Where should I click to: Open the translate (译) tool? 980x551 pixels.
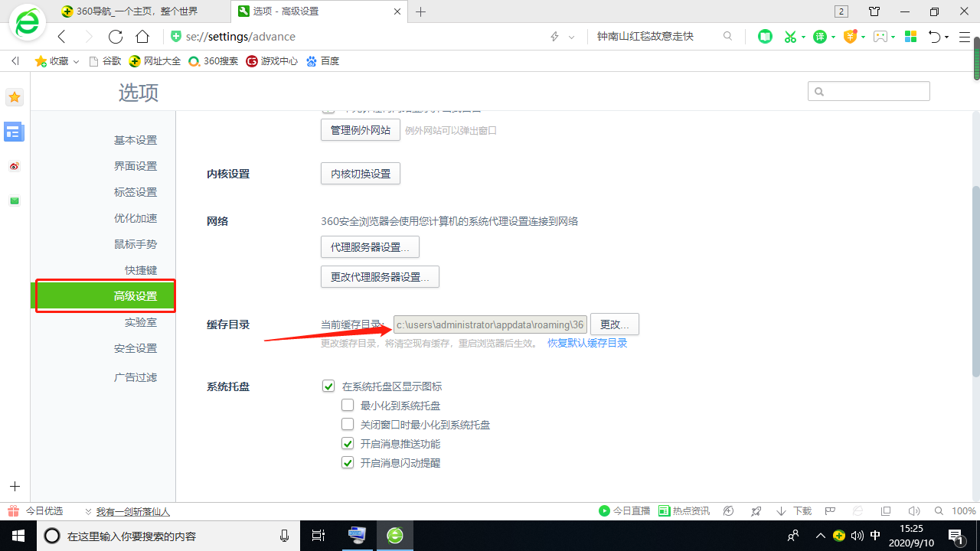[x=820, y=36]
